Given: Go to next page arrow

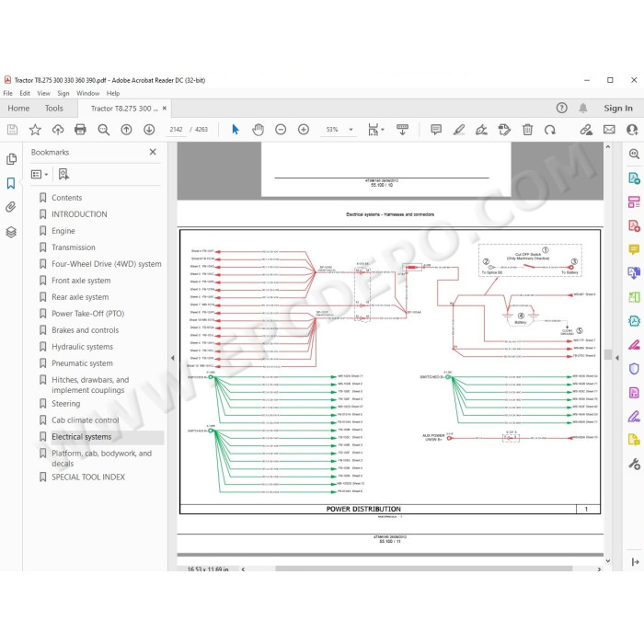Looking at the screenshot, I should click(x=149, y=130).
